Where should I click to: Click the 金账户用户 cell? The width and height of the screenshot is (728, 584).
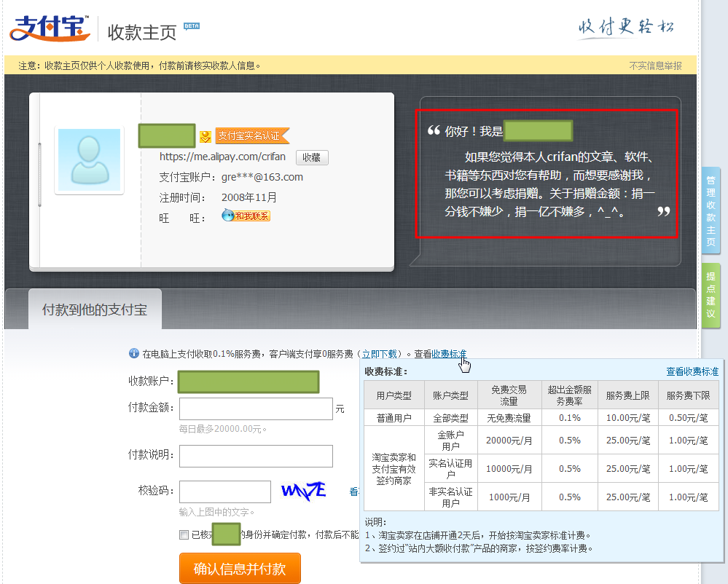451,441
